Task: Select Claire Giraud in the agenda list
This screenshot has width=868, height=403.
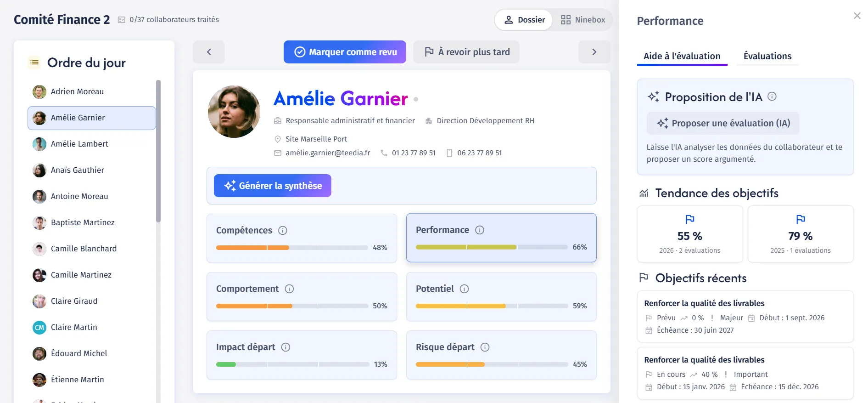Action: [x=92, y=301]
